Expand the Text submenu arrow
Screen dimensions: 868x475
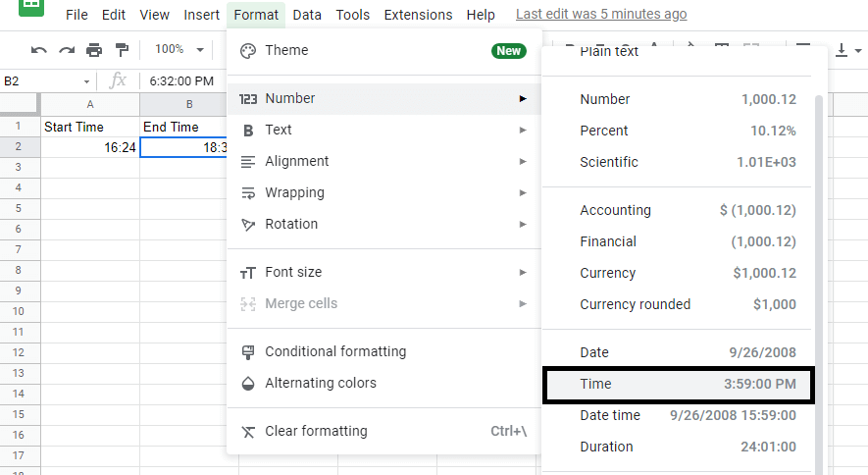point(523,131)
